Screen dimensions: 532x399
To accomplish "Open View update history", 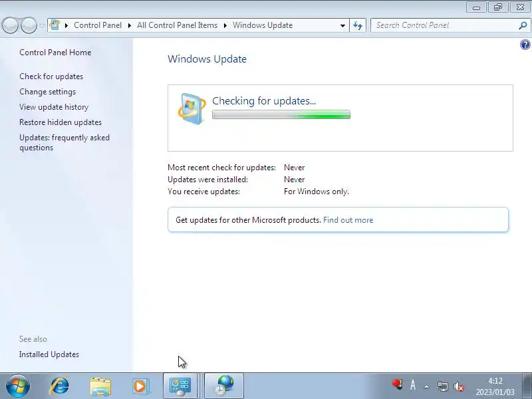I will [x=54, y=107].
